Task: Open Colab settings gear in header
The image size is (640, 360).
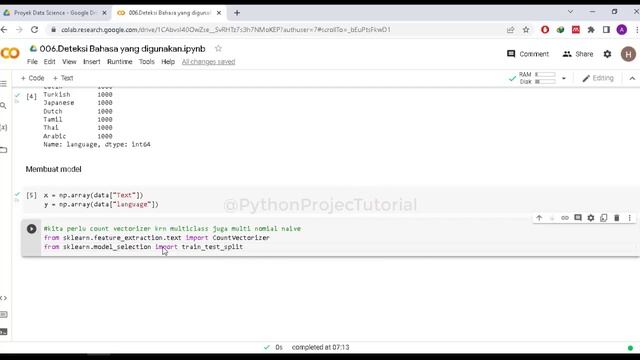Action: tap(607, 54)
